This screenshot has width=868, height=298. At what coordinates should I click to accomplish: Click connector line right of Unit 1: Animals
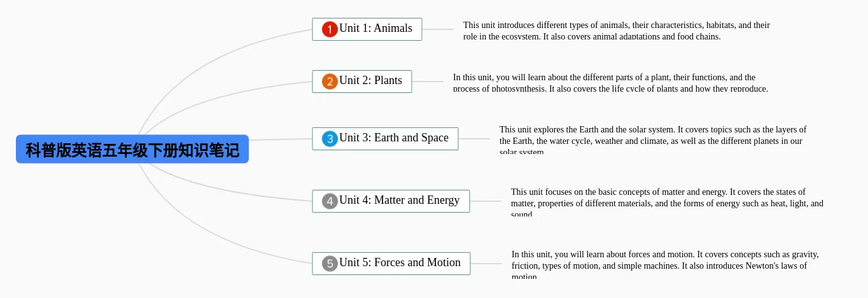(x=438, y=29)
